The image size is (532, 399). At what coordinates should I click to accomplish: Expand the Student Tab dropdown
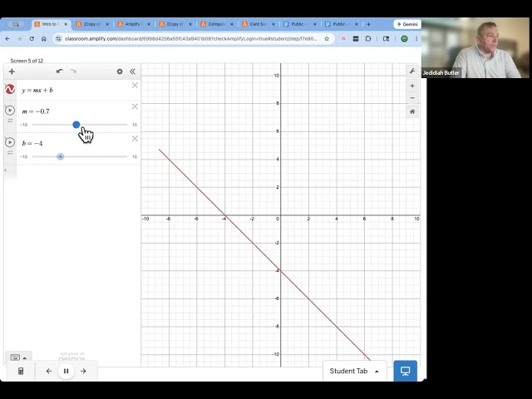354,372
